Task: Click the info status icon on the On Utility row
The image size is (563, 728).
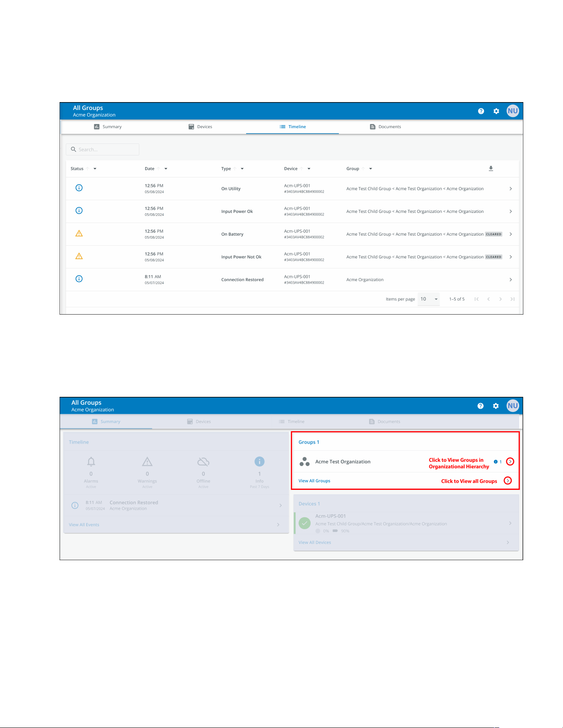Action: coord(79,188)
